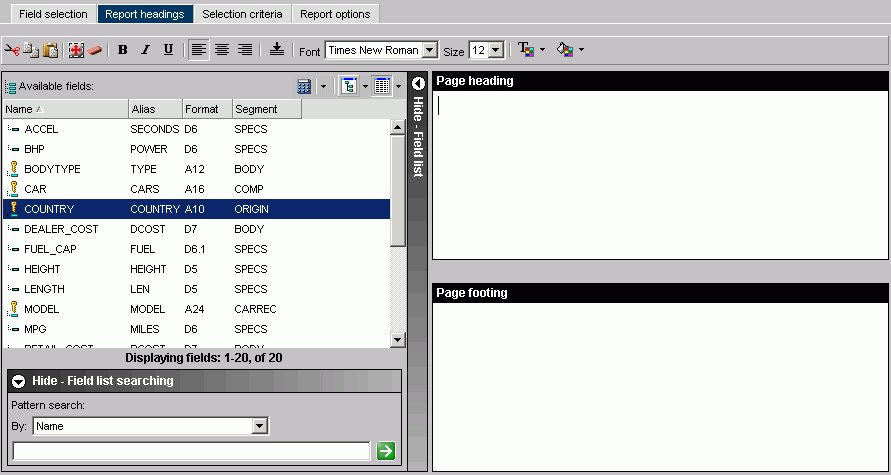The image size is (891, 475).
Task: Toggle right text alignment
Action: [245, 50]
